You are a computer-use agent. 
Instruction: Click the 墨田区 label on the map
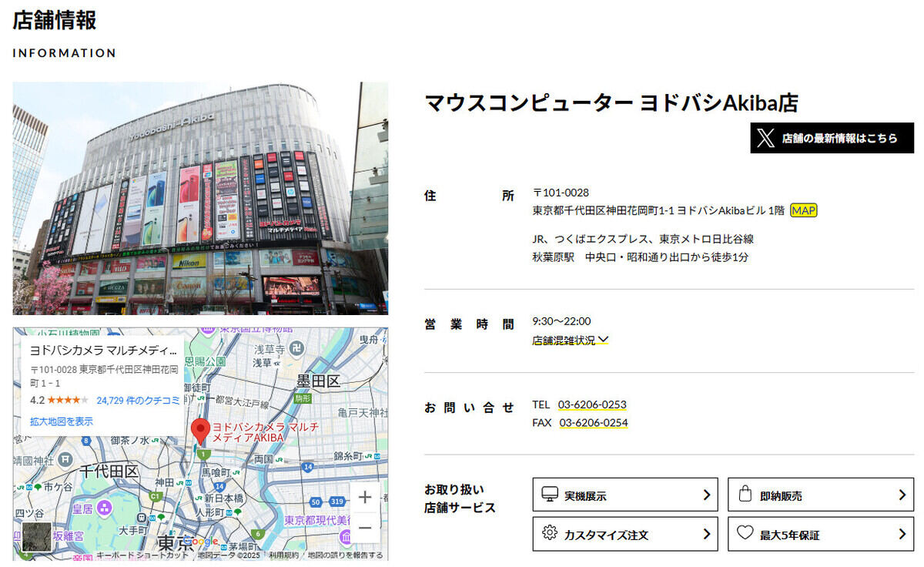[317, 381]
